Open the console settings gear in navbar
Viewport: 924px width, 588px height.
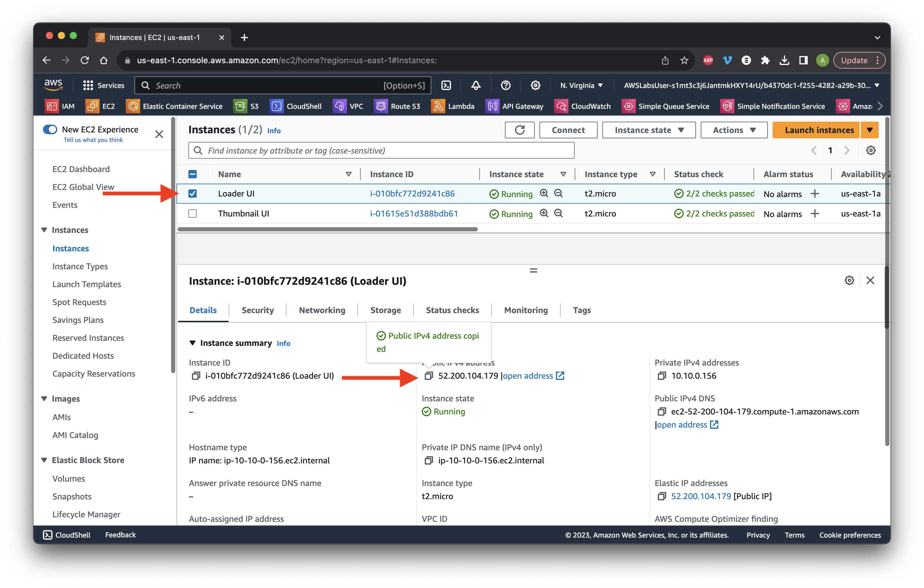(535, 85)
